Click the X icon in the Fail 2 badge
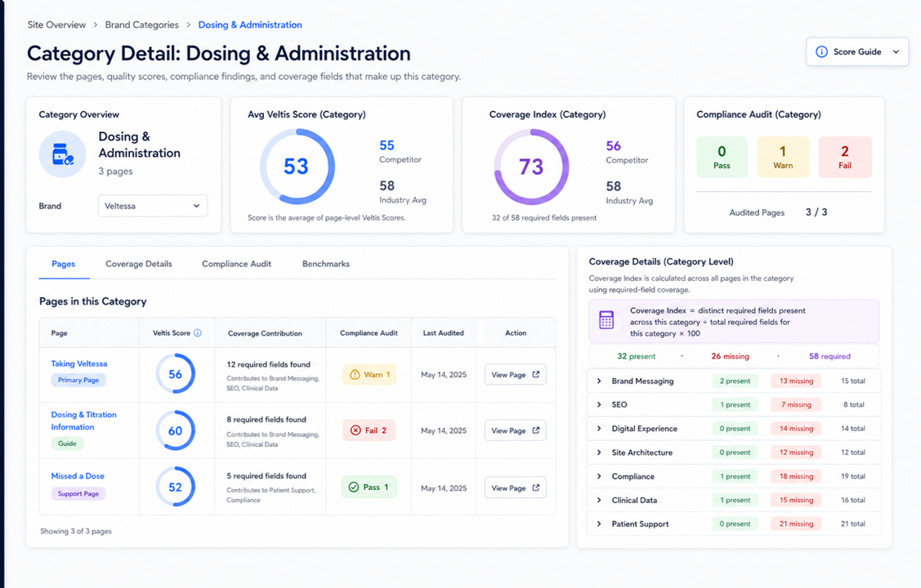 click(355, 430)
